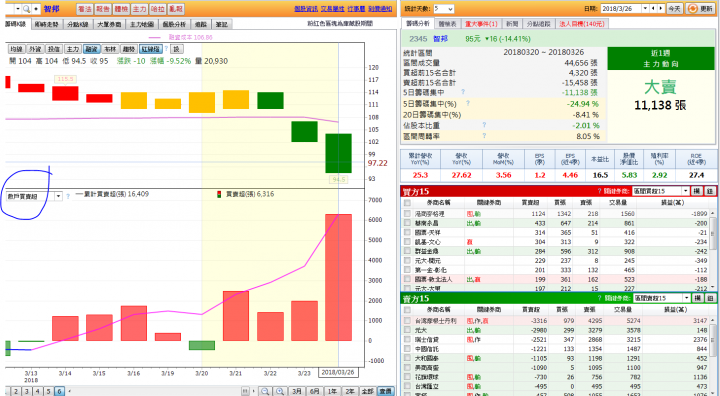Switch to the 籌碼表 tab
The image size is (720, 396).
click(x=447, y=23)
